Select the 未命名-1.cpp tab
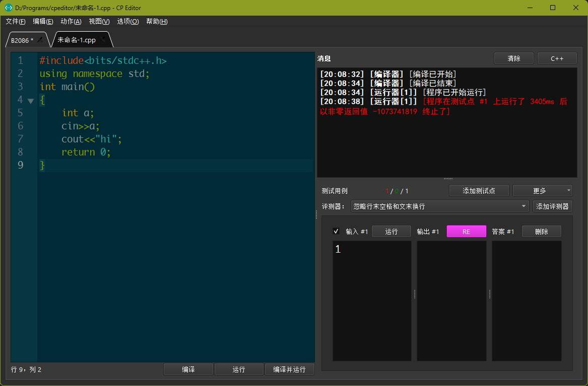 (77, 40)
